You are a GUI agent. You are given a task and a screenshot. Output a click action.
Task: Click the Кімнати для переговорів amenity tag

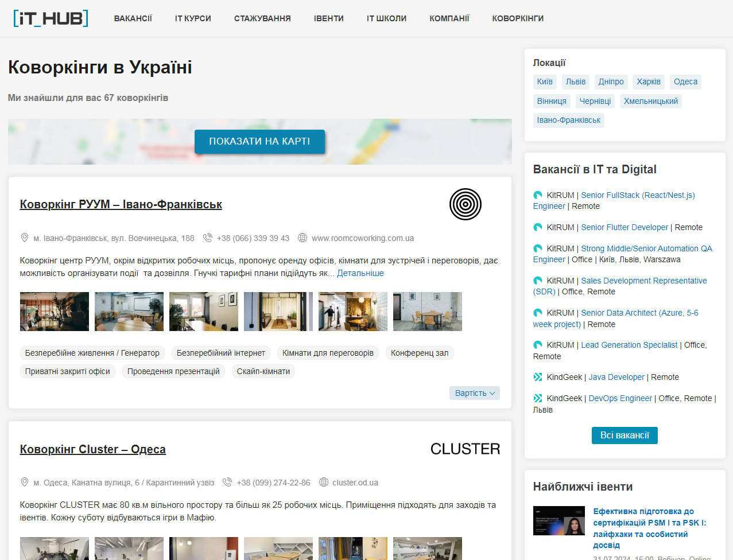(x=328, y=353)
